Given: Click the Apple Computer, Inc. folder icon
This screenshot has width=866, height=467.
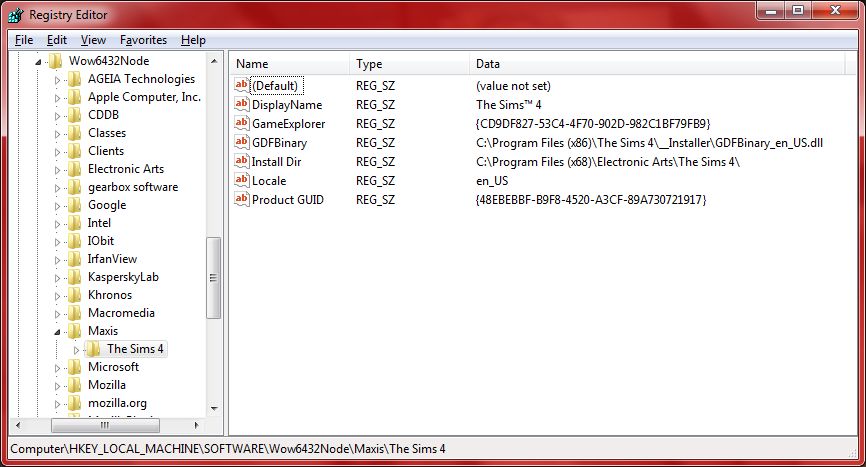Looking at the screenshot, I should click(x=75, y=97).
